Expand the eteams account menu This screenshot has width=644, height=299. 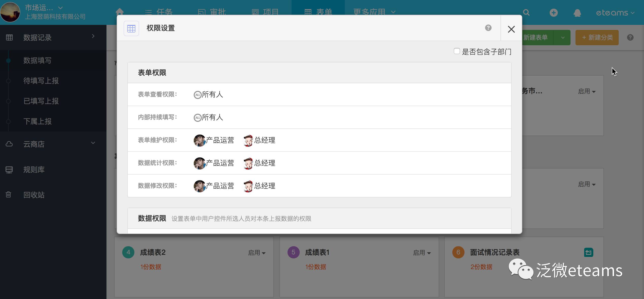pyautogui.click(x=615, y=13)
